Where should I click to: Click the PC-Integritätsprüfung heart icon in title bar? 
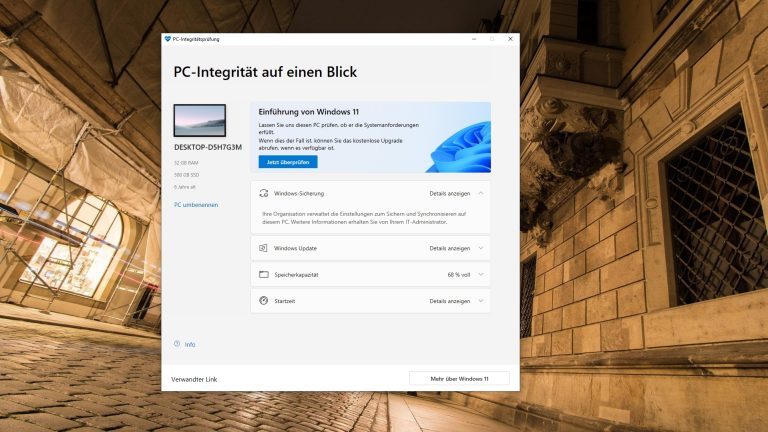point(168,39)
